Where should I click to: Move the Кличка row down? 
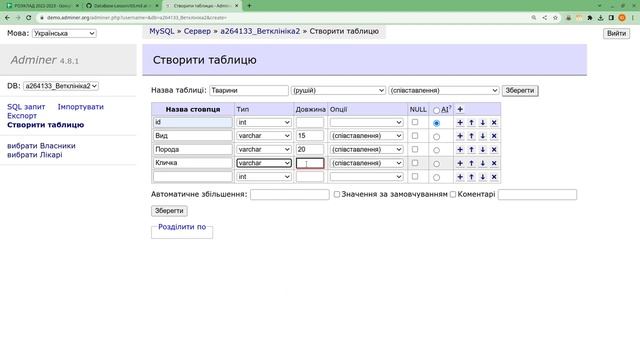(x=483, y=163)
